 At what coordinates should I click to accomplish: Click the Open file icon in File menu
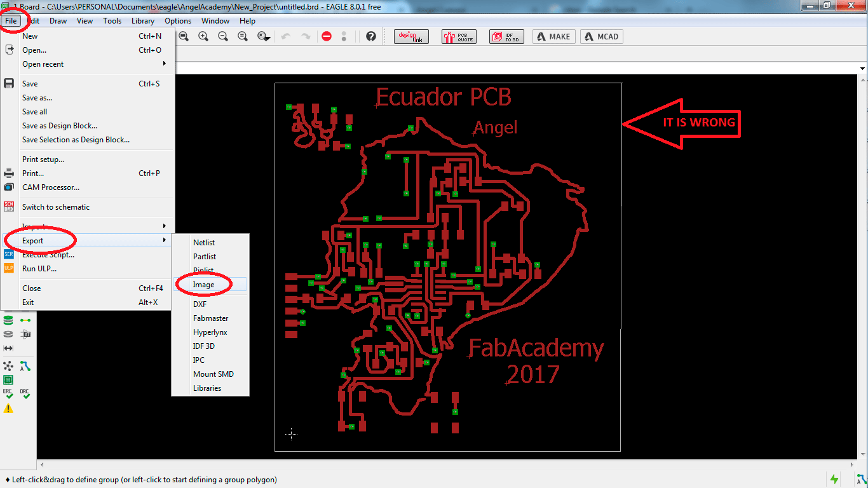pos(9,50)
